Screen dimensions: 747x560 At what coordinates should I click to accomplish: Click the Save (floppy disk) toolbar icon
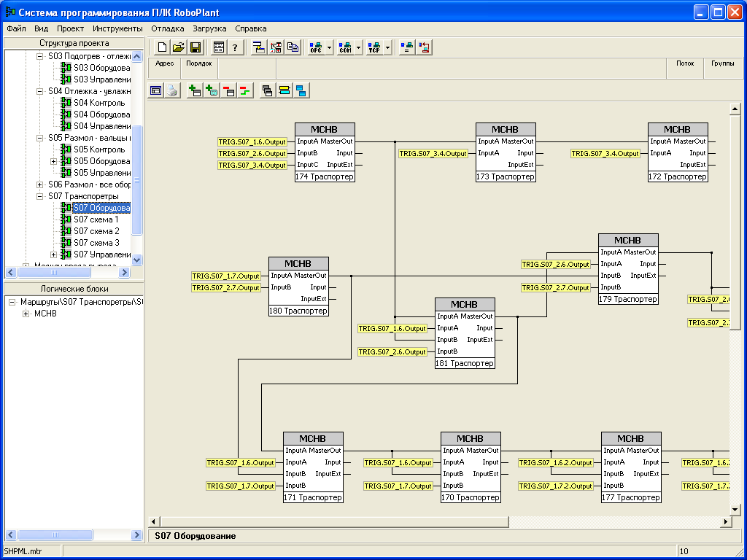point(196,47)
